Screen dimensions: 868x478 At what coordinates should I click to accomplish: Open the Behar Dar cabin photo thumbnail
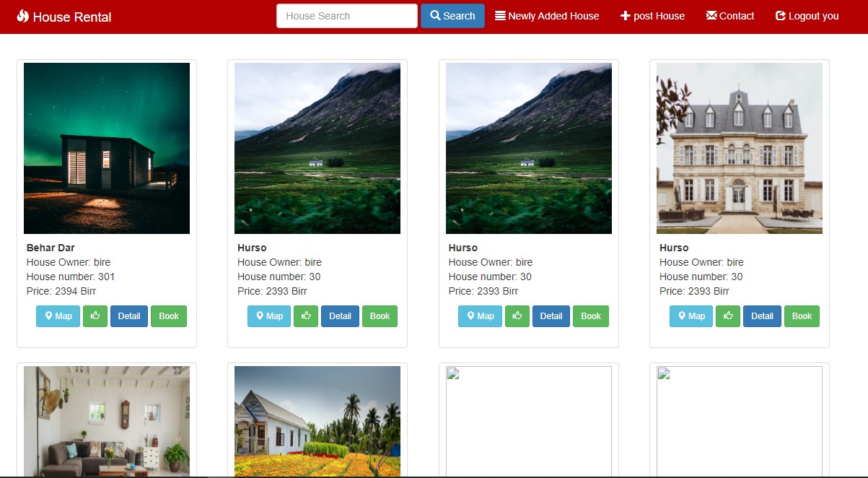(x=107, y=148)
